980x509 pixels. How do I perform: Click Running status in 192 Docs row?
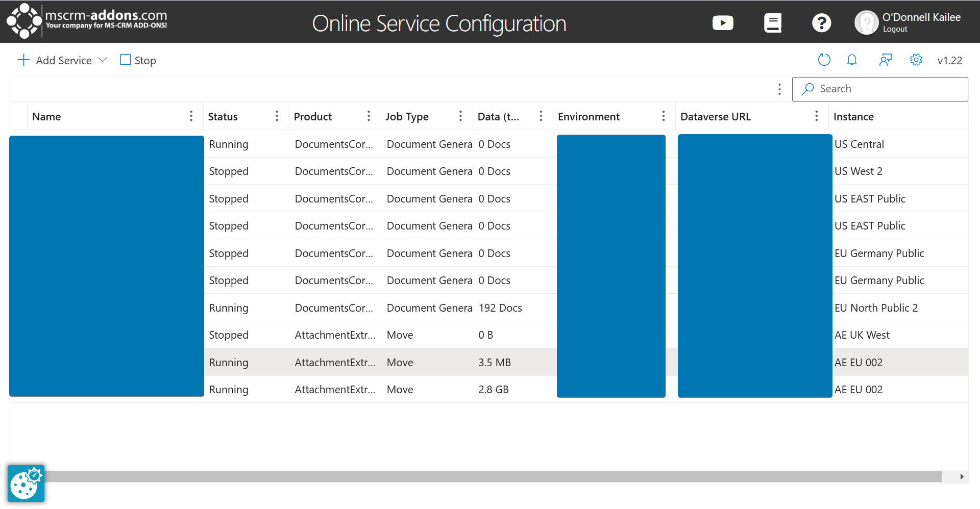pyautogui.click(x=229, y=308)
